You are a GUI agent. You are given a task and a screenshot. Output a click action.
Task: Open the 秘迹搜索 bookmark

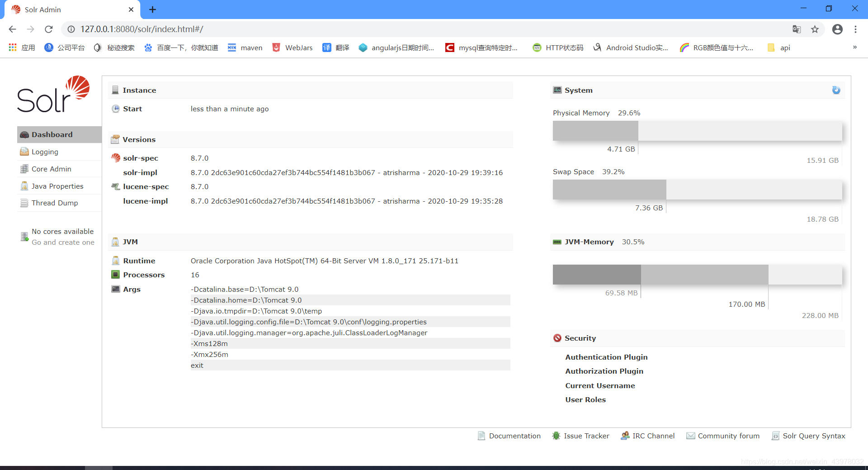[x=114, y=47]
